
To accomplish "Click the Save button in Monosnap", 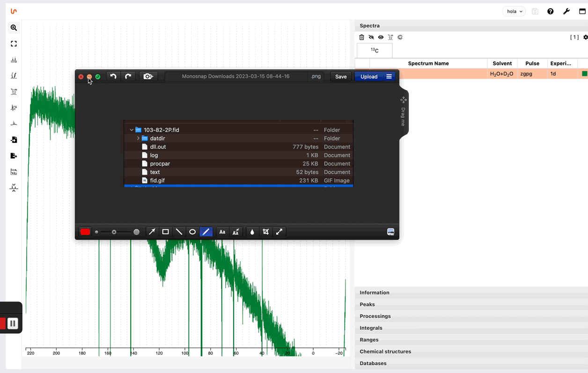I will tap(341, 77).
